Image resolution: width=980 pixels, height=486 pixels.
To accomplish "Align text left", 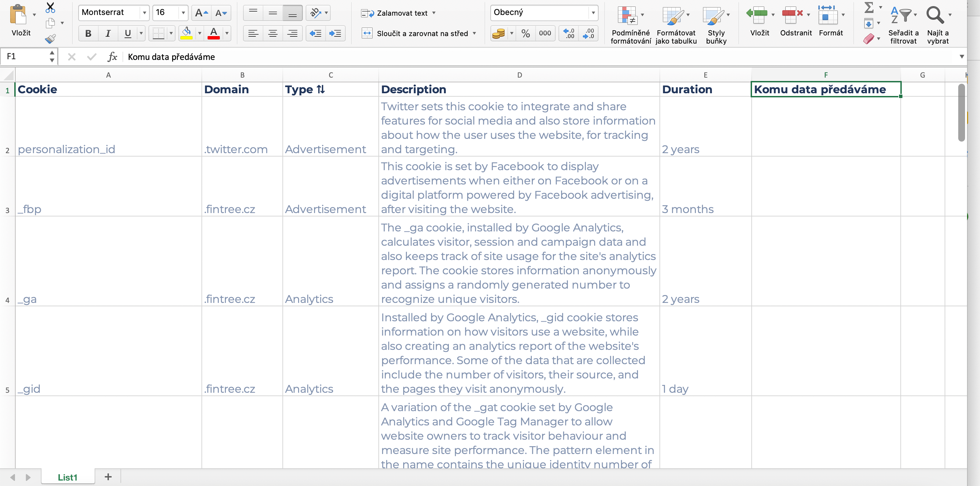I will (x=253, y=33).
